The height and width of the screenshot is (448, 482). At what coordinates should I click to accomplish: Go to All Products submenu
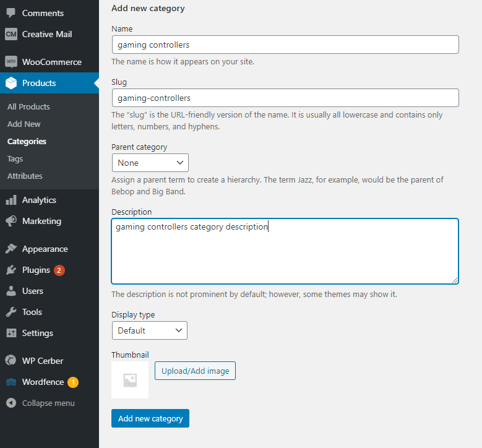pos(28,106)
